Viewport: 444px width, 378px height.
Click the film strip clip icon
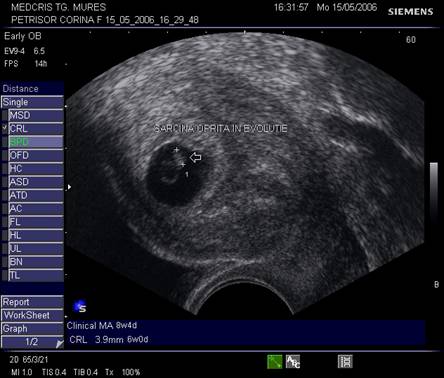[x=345, y=362]
